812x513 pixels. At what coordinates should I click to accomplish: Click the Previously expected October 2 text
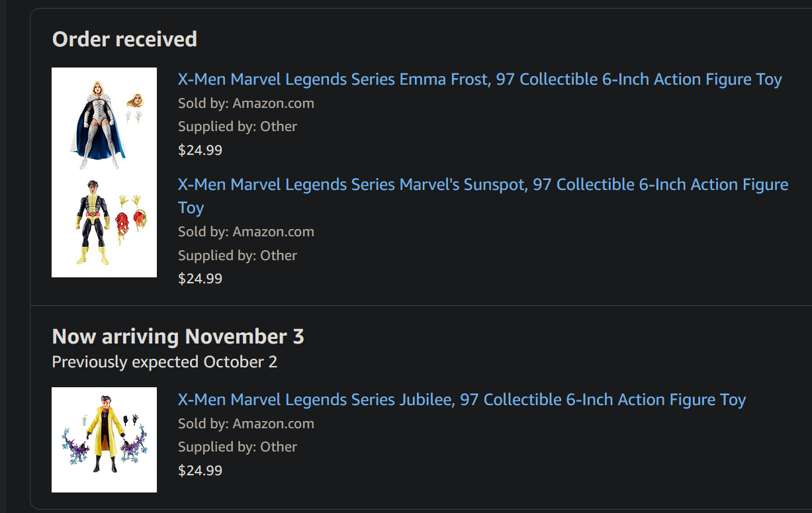164,362
